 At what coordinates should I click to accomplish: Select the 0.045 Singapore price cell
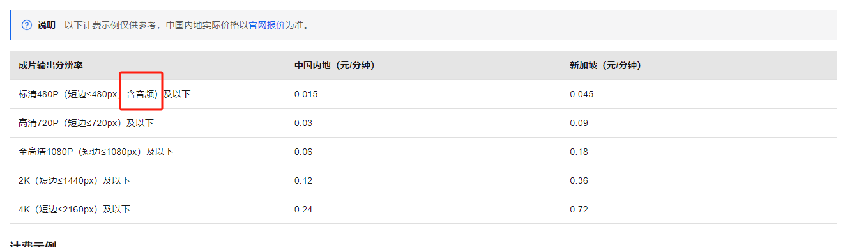tap(699, 94)
